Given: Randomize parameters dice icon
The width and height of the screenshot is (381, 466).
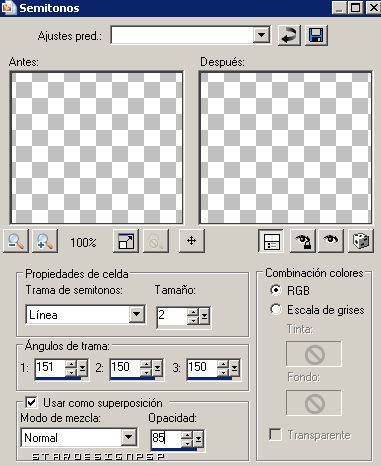Looking at the screenshot, I should 361,241.
